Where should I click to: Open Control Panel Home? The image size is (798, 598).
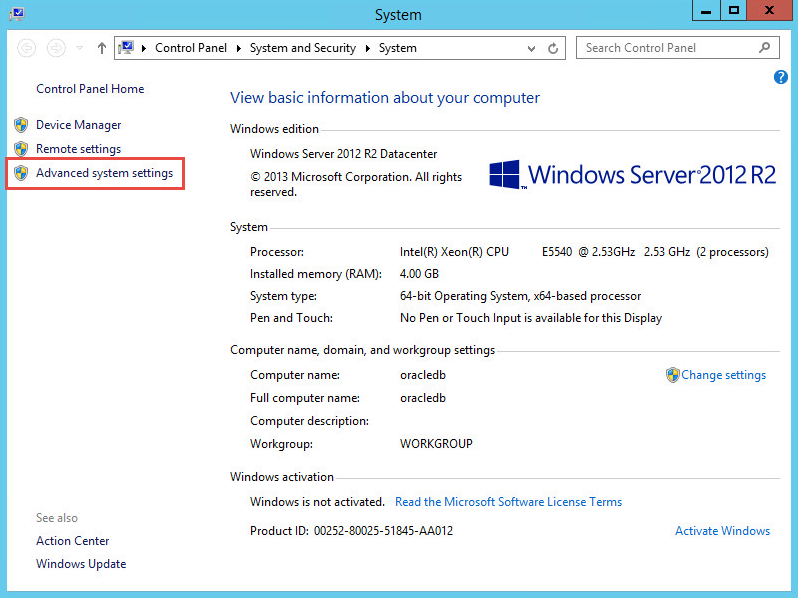90,89
